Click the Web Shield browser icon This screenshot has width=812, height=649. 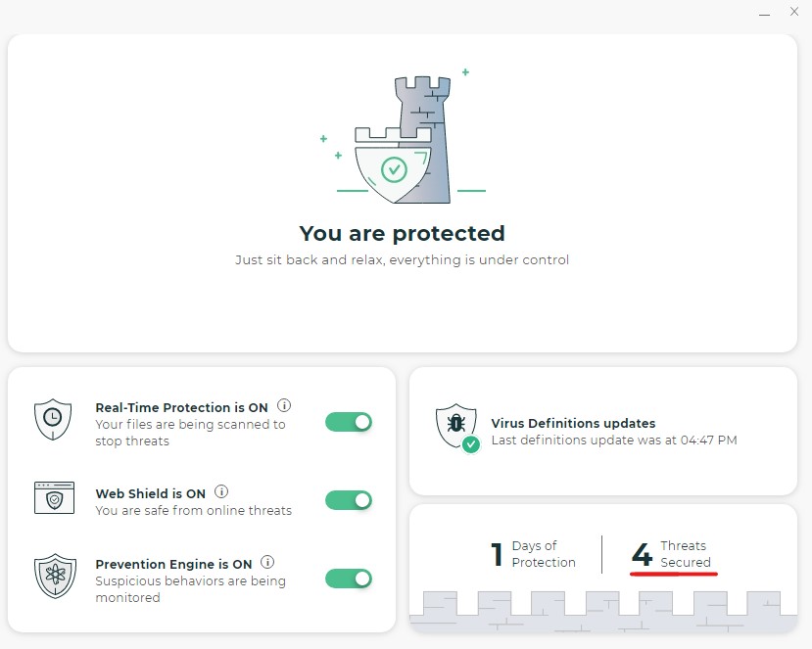click(x=53, y=497)
